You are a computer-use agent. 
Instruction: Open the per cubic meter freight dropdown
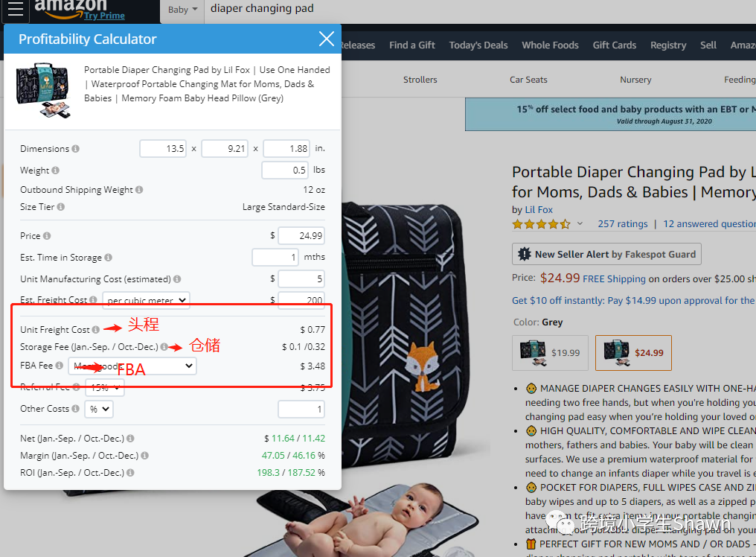click(x=146, y=300)
